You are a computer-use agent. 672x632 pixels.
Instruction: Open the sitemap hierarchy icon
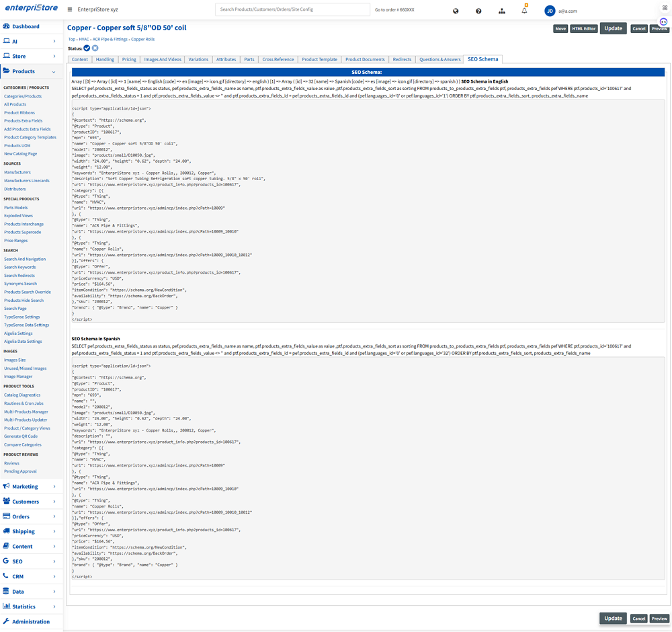point(502,11)
